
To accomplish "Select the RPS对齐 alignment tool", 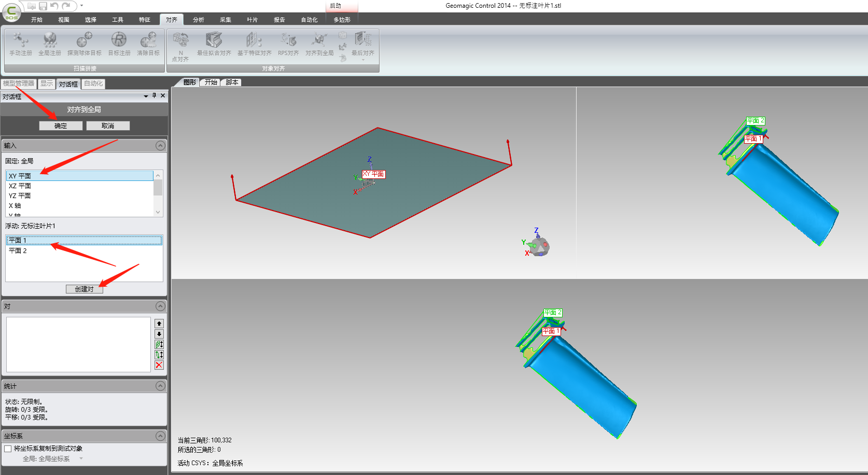I will pyautogui.click(x=288, y=40).
